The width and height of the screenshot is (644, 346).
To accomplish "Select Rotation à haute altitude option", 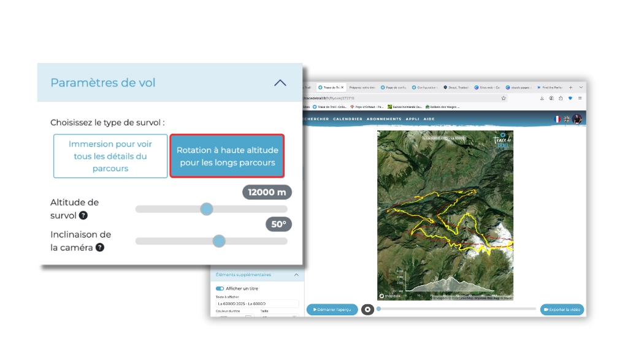I will point(227,156).
